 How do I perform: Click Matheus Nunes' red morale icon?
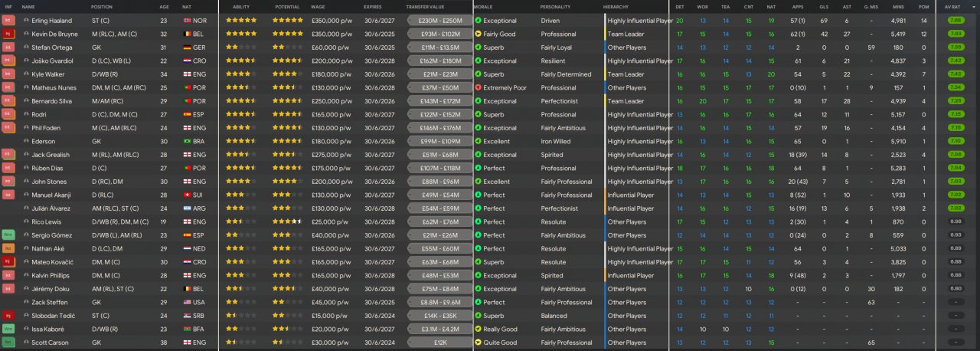click(478, 87)
